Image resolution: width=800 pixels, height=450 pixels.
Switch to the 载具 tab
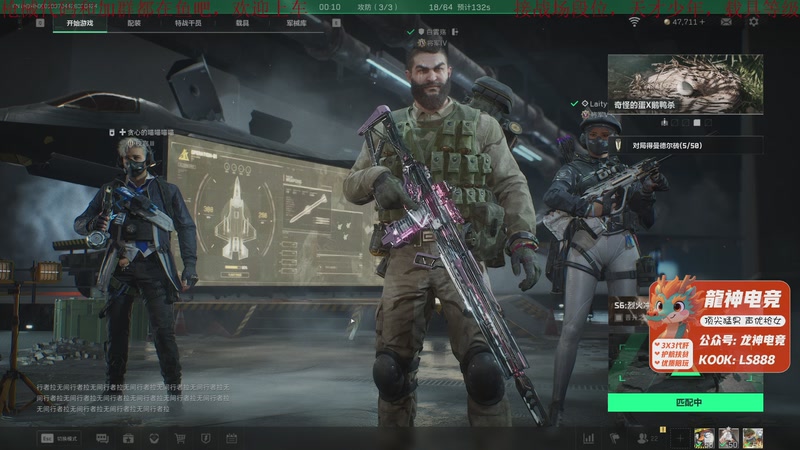pos(242,23)
